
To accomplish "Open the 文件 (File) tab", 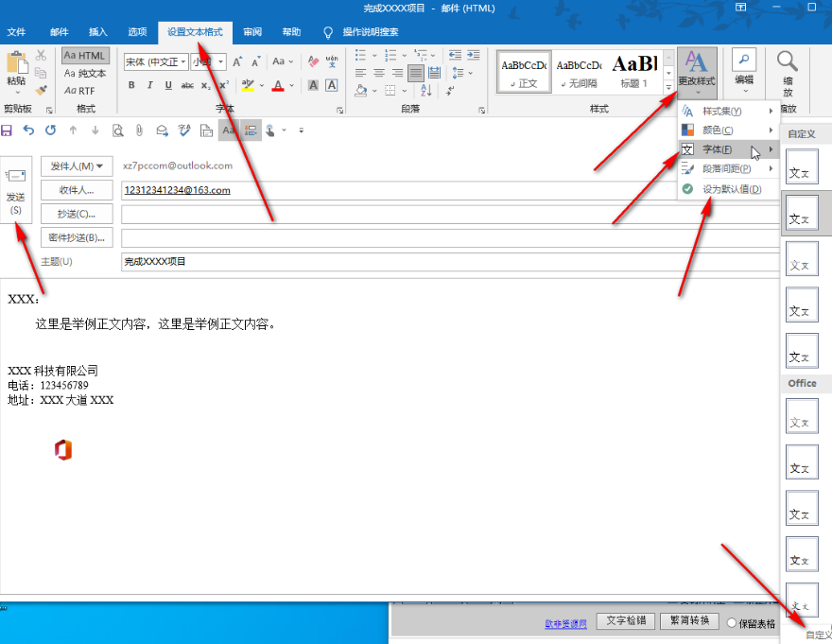I will click(16, 32).
